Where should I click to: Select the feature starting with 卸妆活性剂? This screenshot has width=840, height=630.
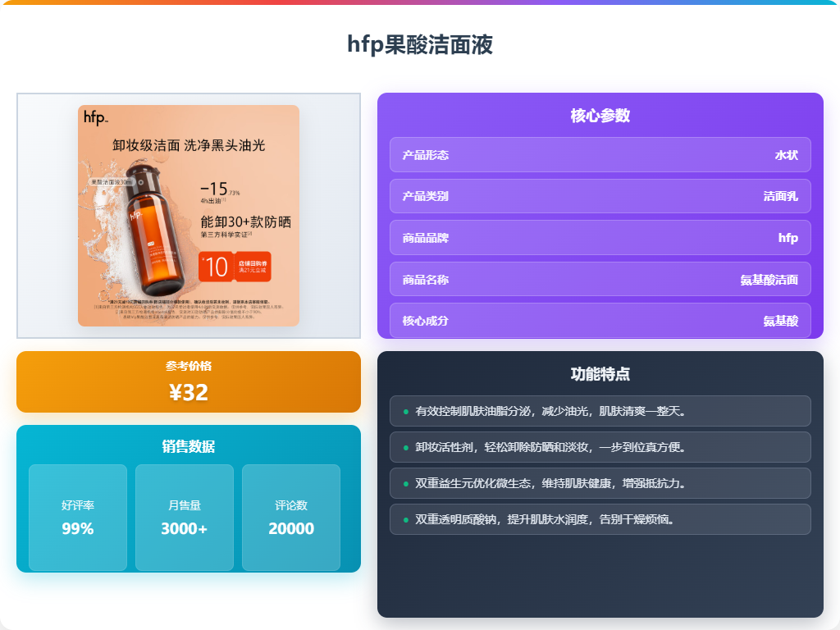(600, 447)
